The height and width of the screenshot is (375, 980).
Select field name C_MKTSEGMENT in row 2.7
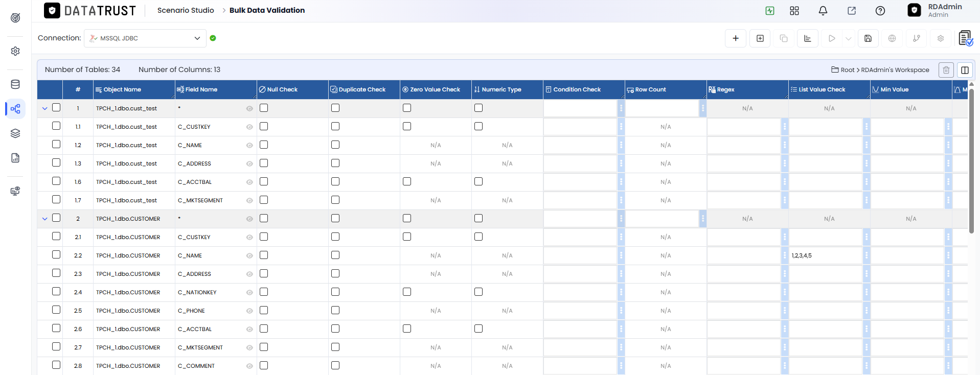click(x=200, y=347)
